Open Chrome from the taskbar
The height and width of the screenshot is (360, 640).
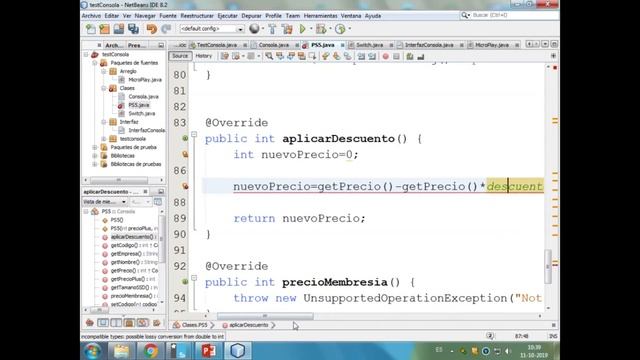150,351
